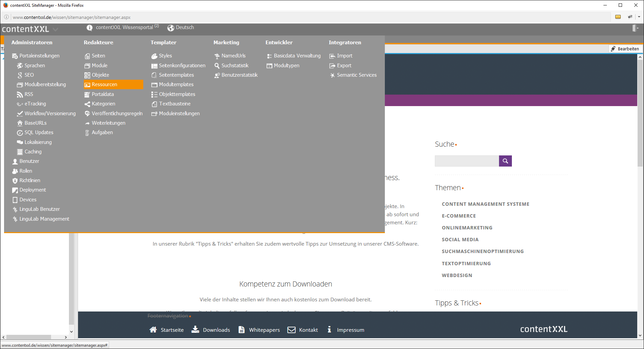644x349 pixels.
Task: Open Deployment in Administratoren menu
Action: (x=32, y=190)
